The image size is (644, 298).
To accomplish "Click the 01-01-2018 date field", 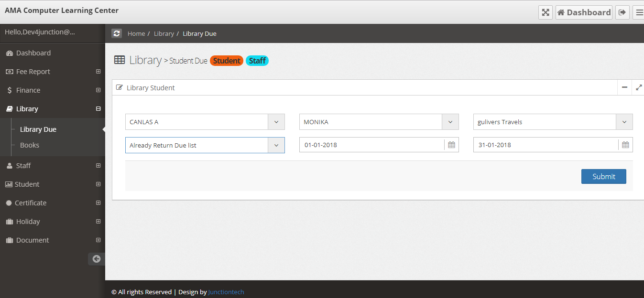I will (372, 145).
